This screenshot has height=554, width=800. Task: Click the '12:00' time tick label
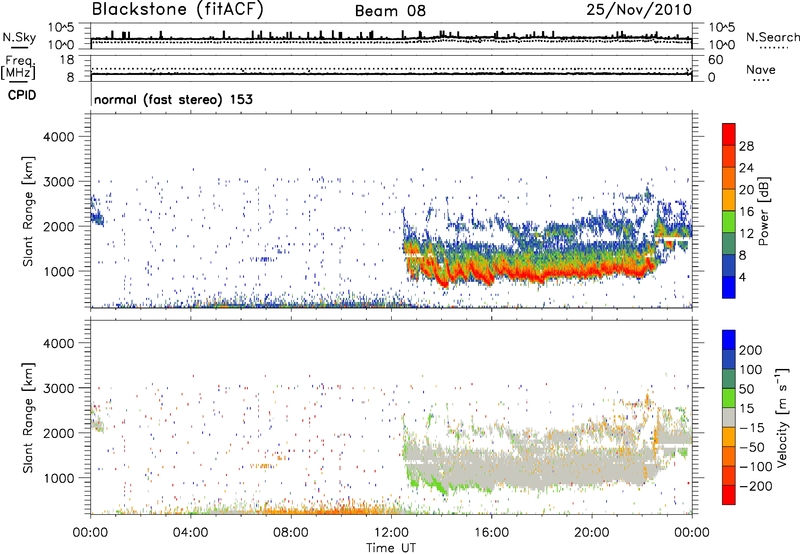391,533
